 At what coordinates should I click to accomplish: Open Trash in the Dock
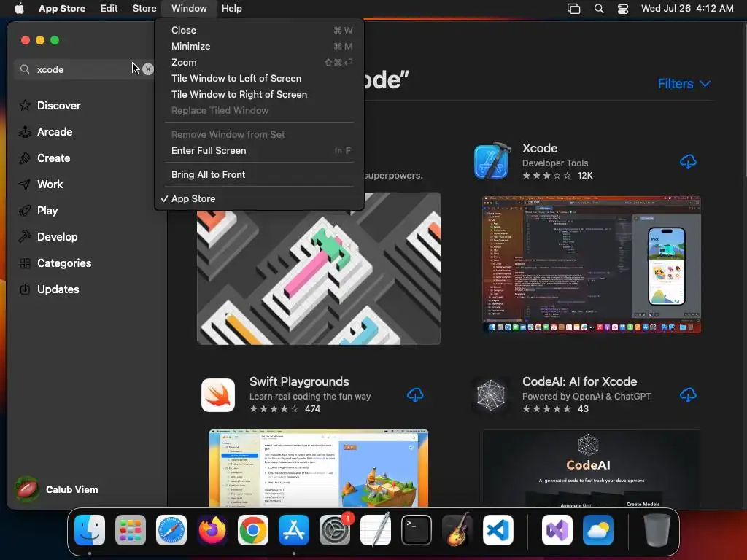point(657,530)
